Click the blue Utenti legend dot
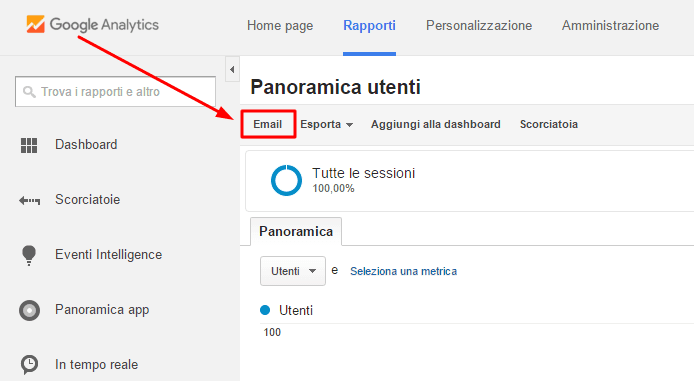The width and height of the screenshot is (694, 381). click(265, 310)
